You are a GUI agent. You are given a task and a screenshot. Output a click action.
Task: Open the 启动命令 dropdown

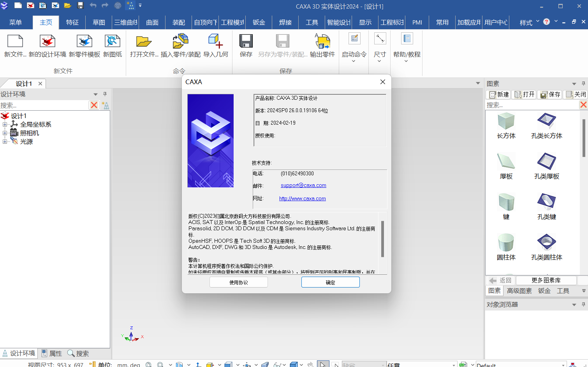point(354,61)
